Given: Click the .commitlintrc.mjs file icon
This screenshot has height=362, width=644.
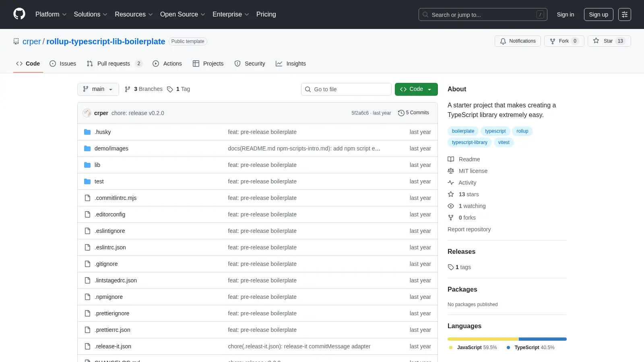Looking at the screenshot, I should click(87, 198).
